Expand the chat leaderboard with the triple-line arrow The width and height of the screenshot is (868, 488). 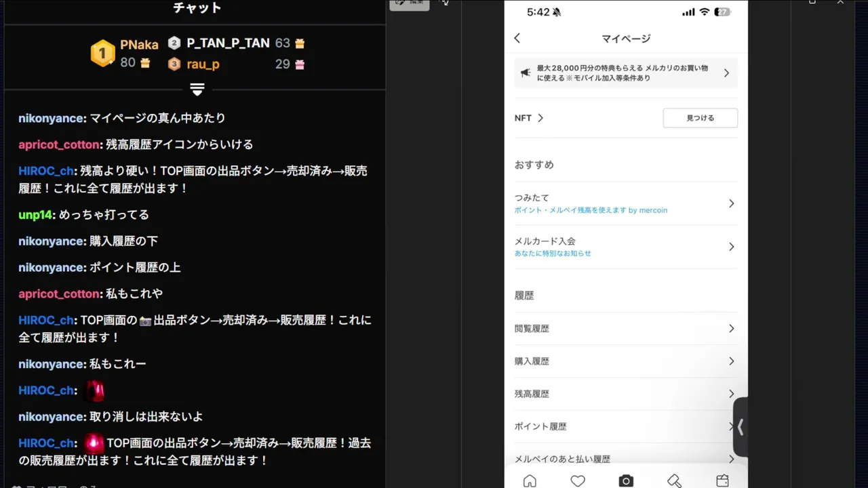(197, 89)
